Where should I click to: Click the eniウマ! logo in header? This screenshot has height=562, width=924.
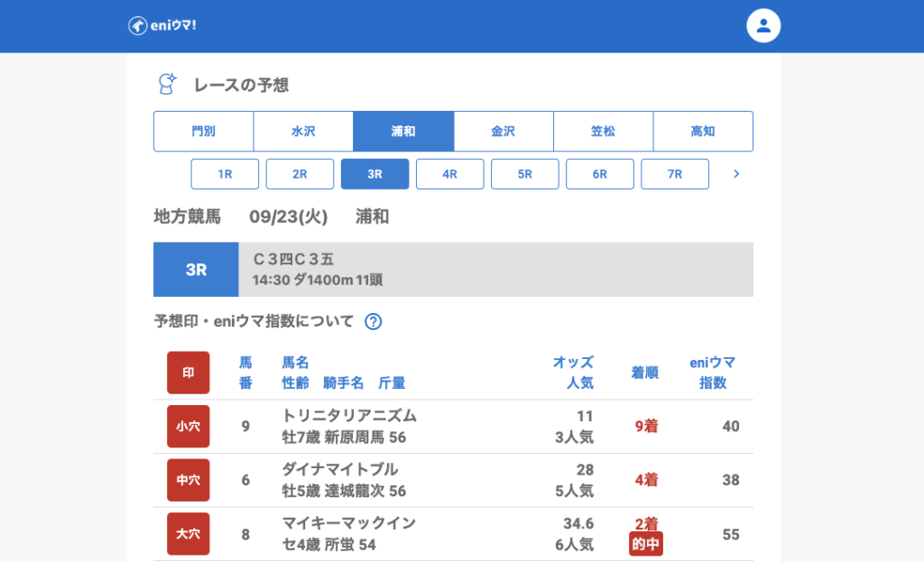pos(162,25)
